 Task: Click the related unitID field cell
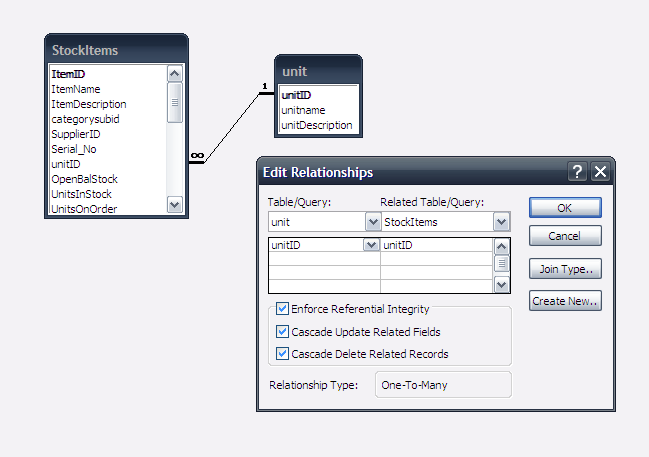[x=437, y=245]
